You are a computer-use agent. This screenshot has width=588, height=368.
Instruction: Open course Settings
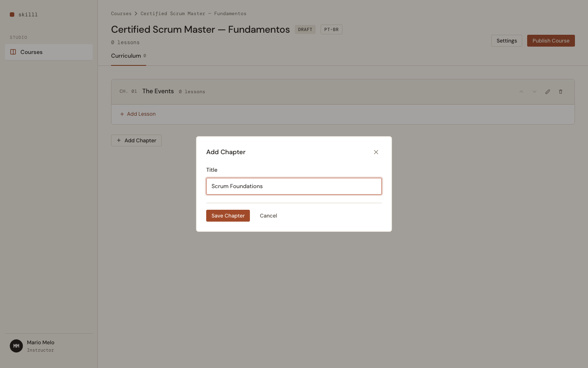tap(506, 40)
